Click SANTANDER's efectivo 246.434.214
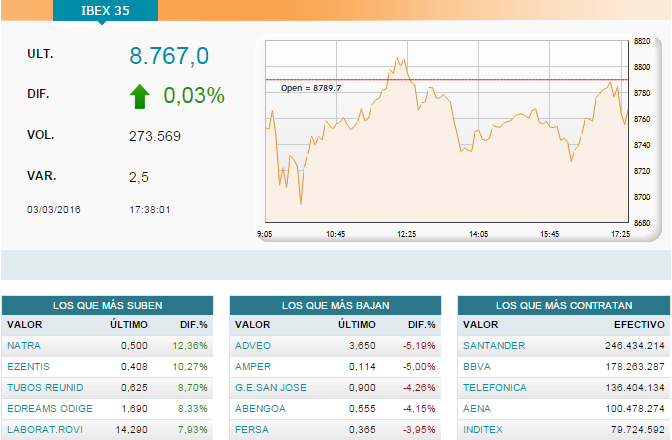672x440 pixels. click(635, 345)
